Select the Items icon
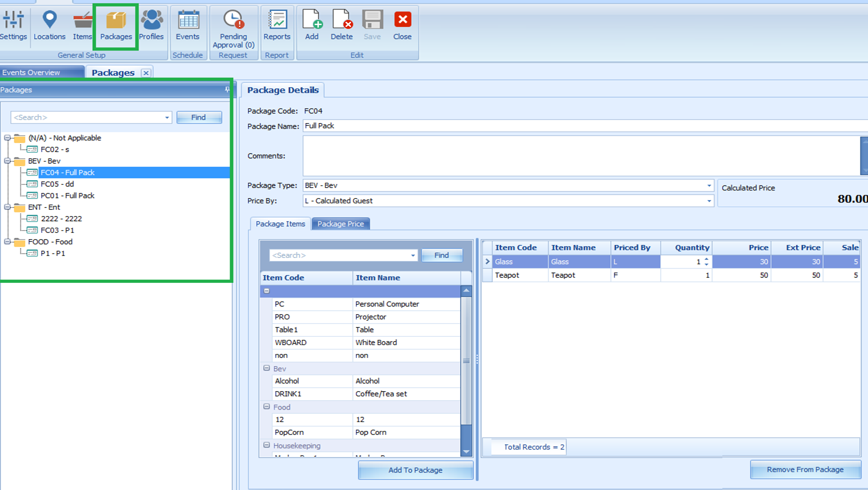The image size is (868, 490). click(x=82, y=26)
